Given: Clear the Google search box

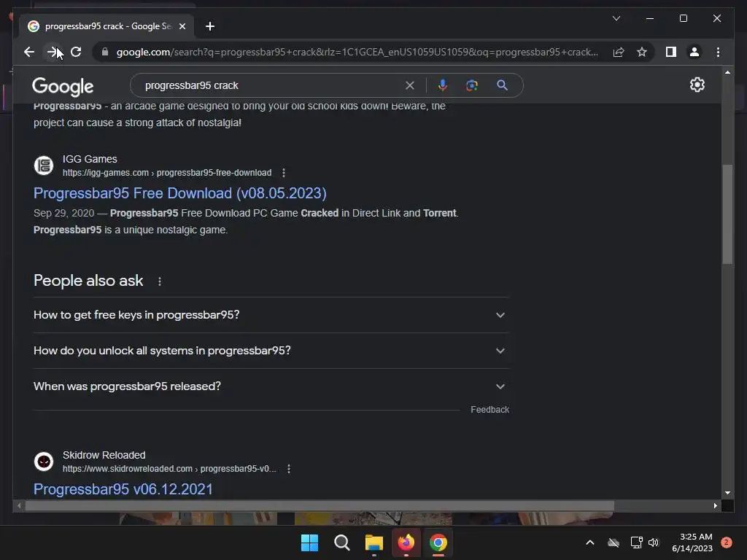Looking at the screenshot, I should [x=410, y=85].
